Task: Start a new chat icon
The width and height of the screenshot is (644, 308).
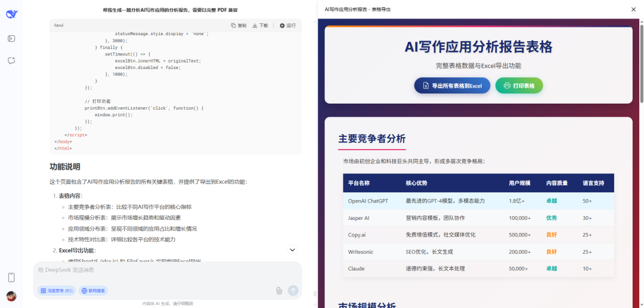Action: tap(11, 61)
